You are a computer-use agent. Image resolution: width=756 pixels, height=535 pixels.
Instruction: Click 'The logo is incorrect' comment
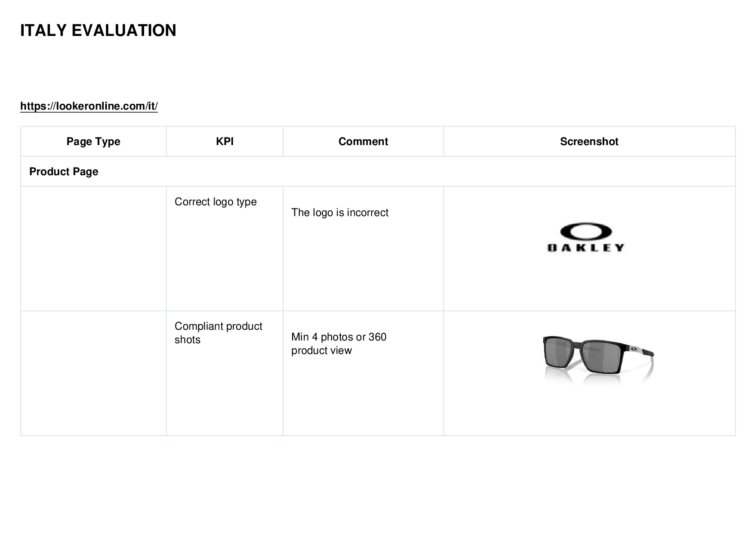pyautogui.click(x=340, y=212)
